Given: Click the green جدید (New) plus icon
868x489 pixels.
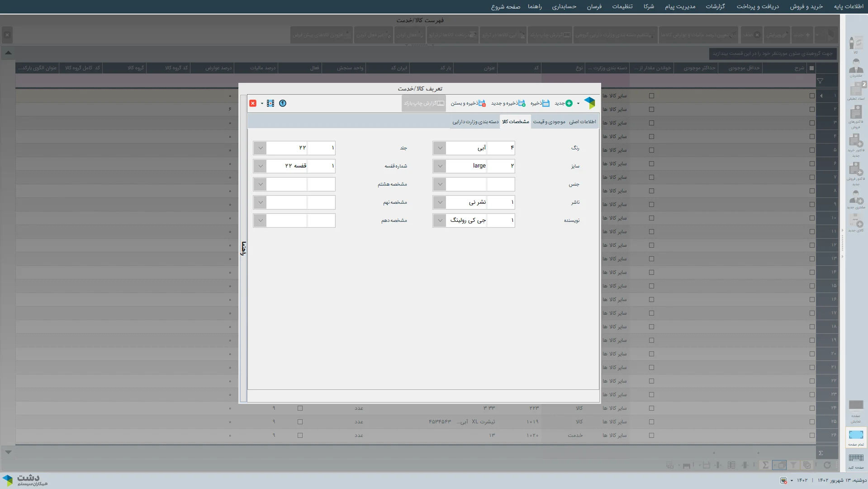Looking at the screenshot, I should [569, 103].
